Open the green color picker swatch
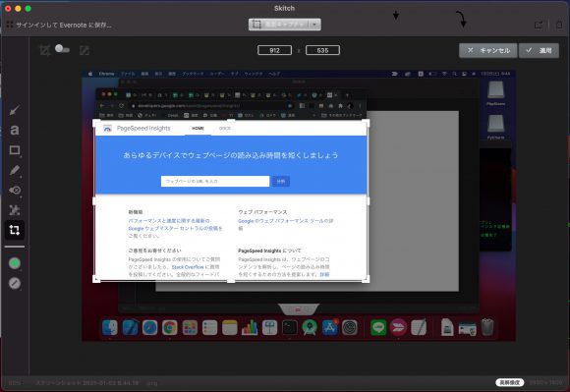Screen dimensions: 570x392 [x=15, y=263]
